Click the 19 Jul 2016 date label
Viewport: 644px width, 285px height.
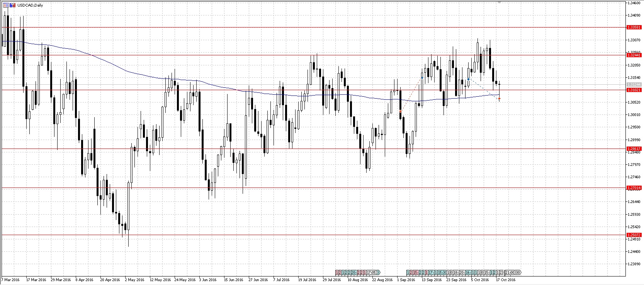click(x=308, y=280)
